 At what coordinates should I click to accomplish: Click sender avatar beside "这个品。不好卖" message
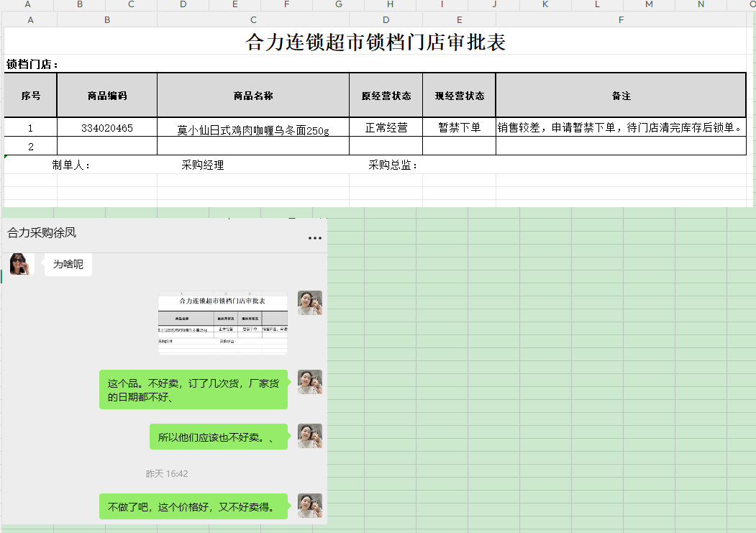(x=310, y=382)
